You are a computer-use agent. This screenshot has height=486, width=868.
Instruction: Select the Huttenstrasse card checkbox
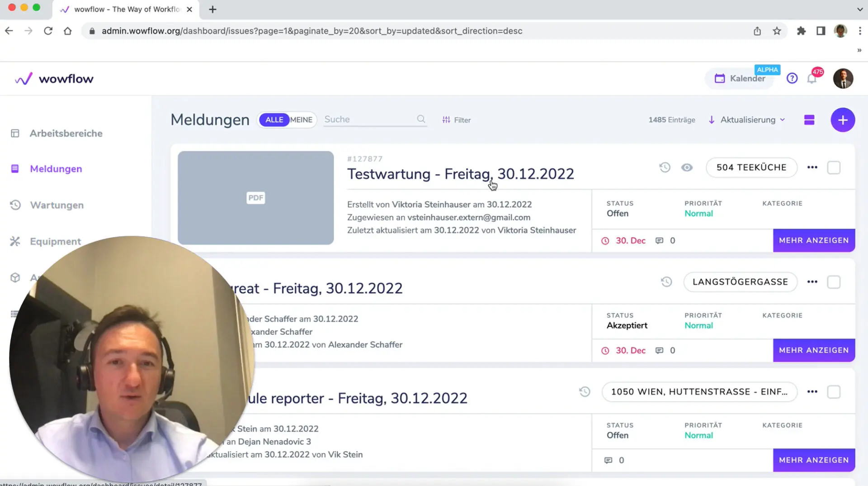[x=834, y=392]
